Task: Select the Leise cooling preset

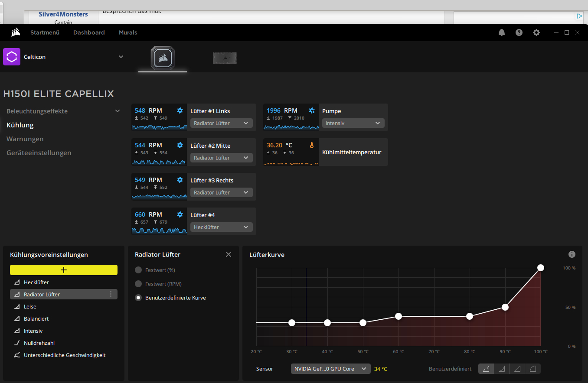Action: tap(64, 306)
